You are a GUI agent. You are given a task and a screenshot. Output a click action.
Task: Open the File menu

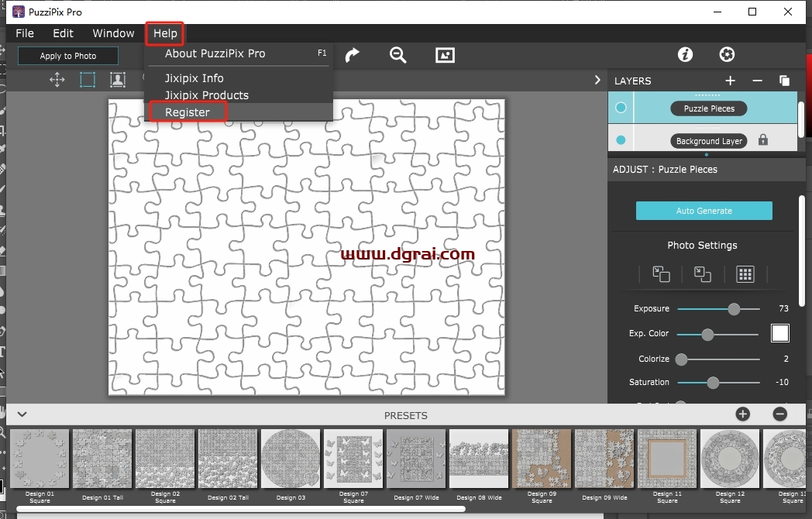pyautogui.click(x=25, y=33)
